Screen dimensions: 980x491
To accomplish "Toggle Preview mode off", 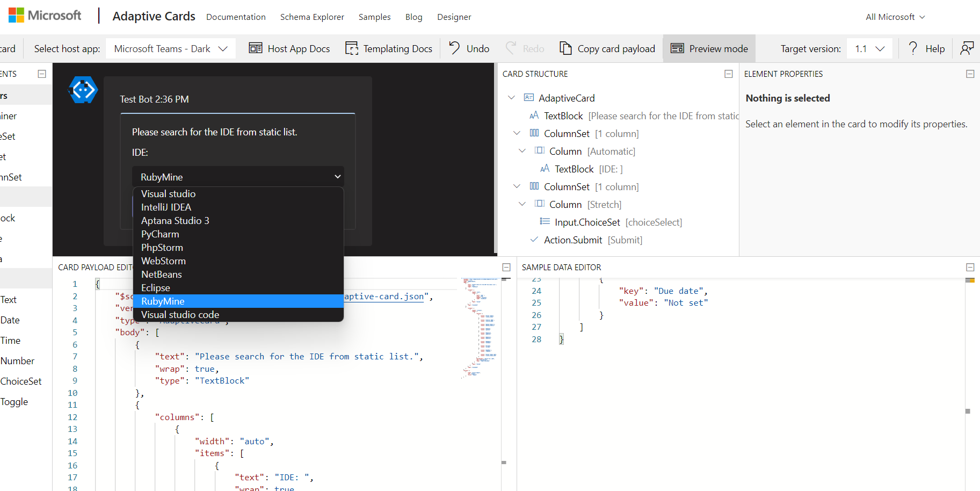I will coord(709,48).
